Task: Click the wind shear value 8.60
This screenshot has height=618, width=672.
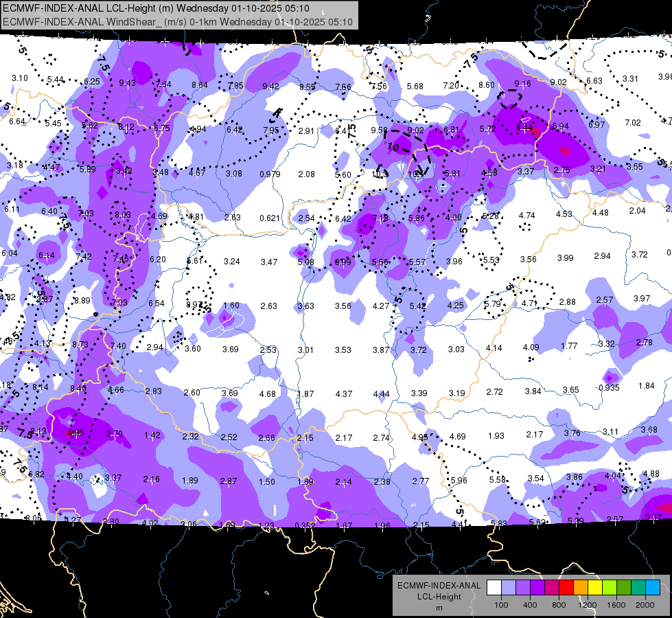Action: (x=487, y=85)
